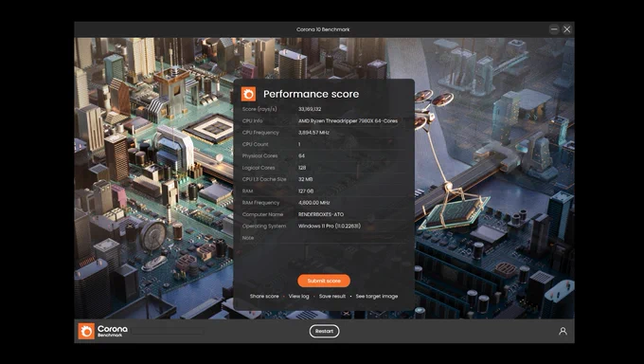Viewport: 644px width, 364px height.
Task: Select the computer name RENDERBOXES-ATO
Action: click(x=321, y=214)
